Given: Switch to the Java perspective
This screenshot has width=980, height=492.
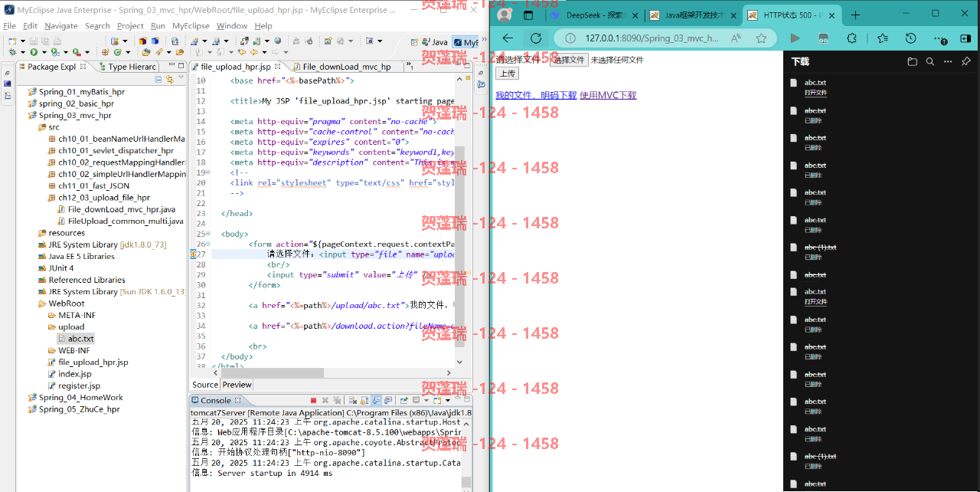Looking at the screenshot, I should click(x=434, y=42).
